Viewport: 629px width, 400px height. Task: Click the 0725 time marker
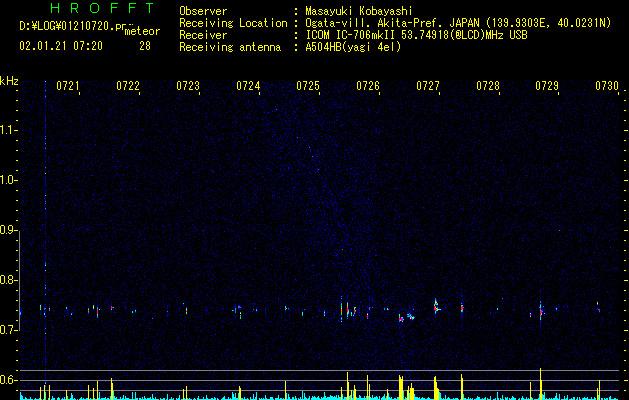[308, 86]
